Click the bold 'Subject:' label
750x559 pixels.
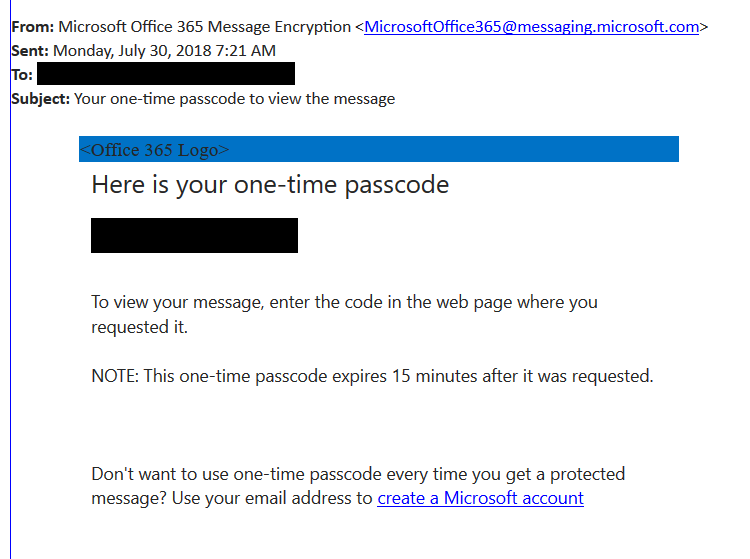[41, 99]
